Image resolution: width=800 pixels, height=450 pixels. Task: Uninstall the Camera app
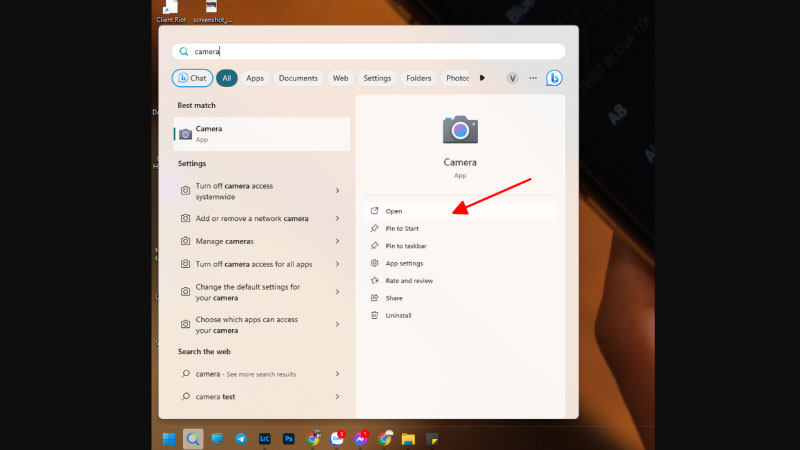pos(398,315)
